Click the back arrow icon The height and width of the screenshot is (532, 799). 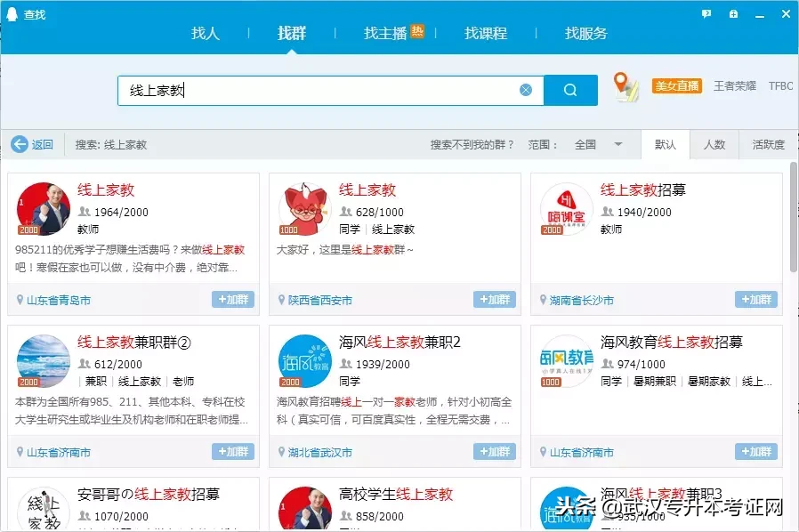click(20, 144)
